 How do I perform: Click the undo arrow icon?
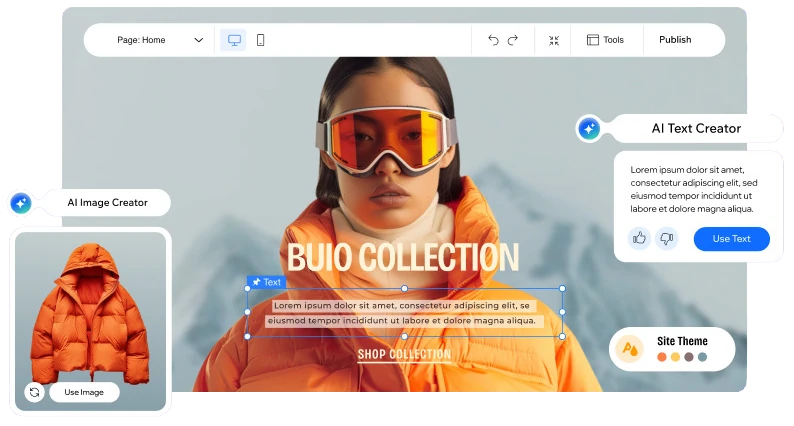point(493,40)
